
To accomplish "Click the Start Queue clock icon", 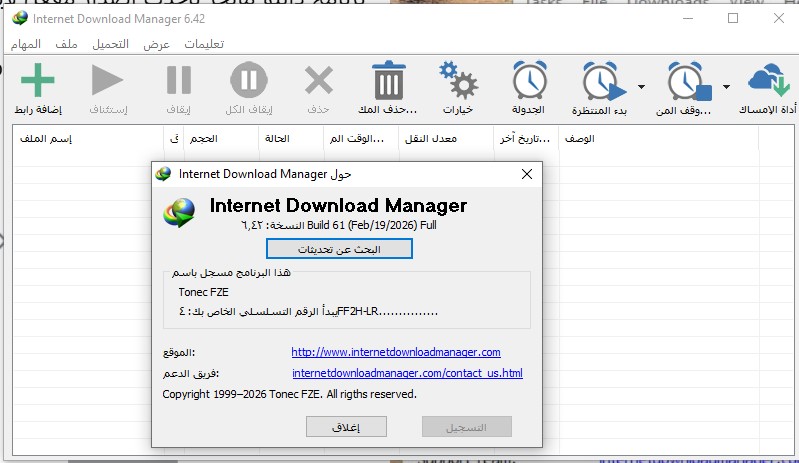I will pyautogui.click(x=603, y=81).
